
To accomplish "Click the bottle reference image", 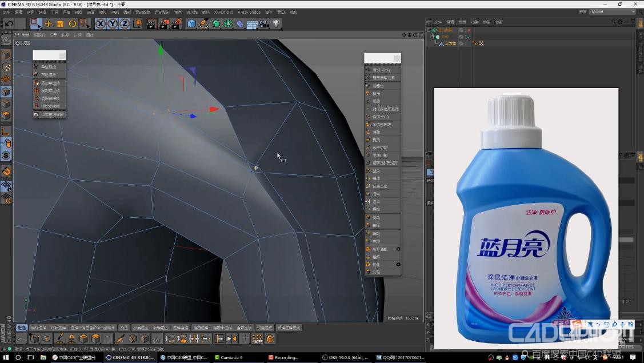I will 526,218.
